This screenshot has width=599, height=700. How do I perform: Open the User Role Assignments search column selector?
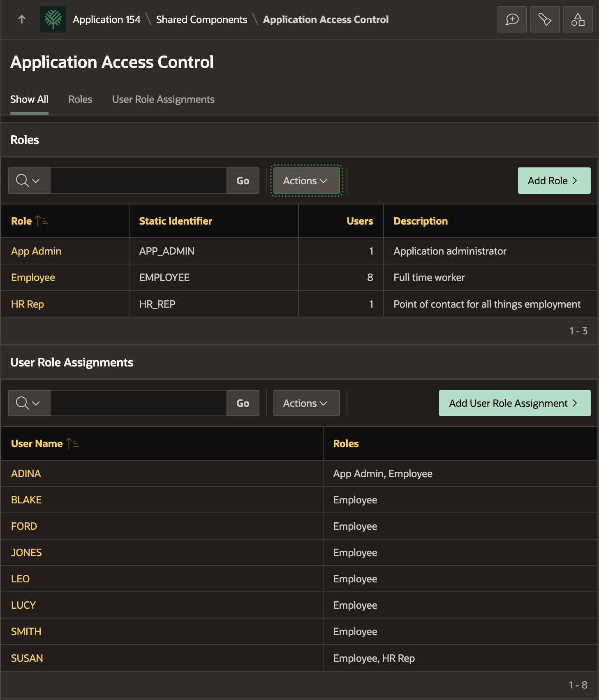tap(29, 403)
